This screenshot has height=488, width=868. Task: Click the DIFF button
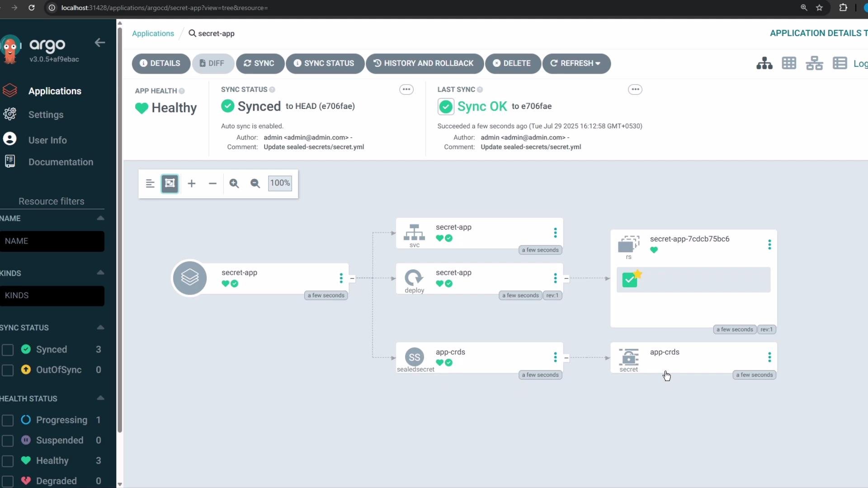point(212,63)
